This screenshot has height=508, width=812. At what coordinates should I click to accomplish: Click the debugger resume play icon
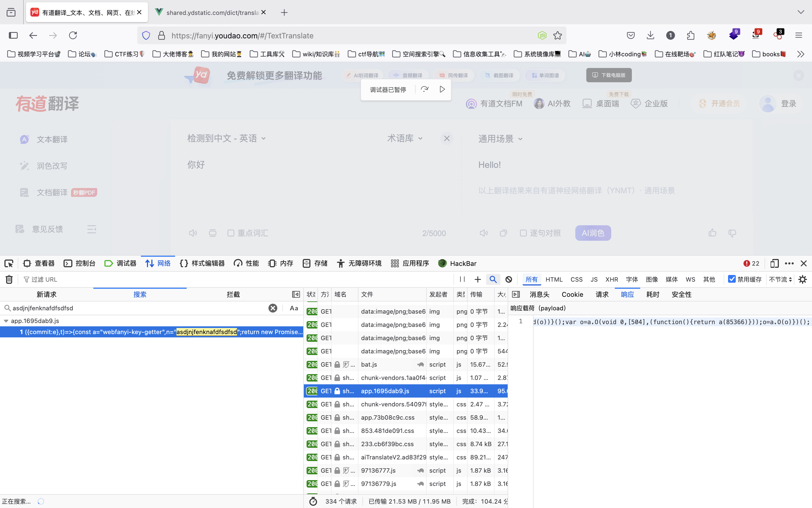[442, 89]
